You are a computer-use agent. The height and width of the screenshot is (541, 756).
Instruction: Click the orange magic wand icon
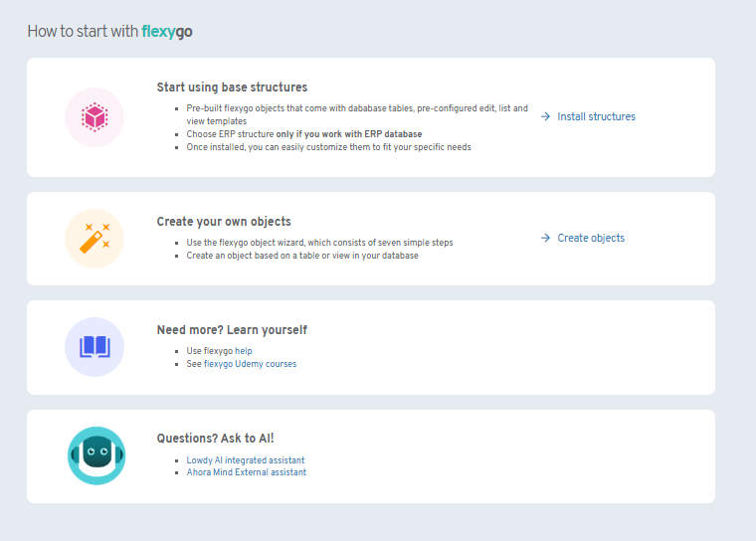coord(94,239)
